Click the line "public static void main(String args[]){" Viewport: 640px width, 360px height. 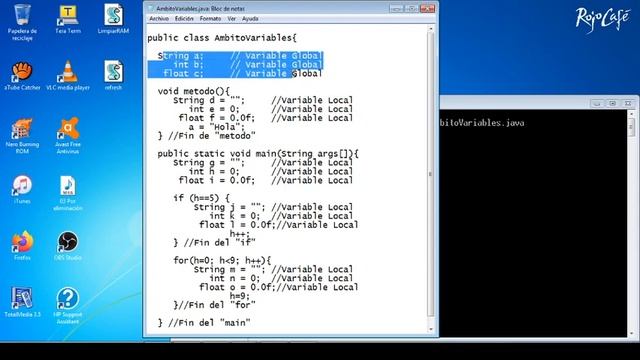click(258, 154)
